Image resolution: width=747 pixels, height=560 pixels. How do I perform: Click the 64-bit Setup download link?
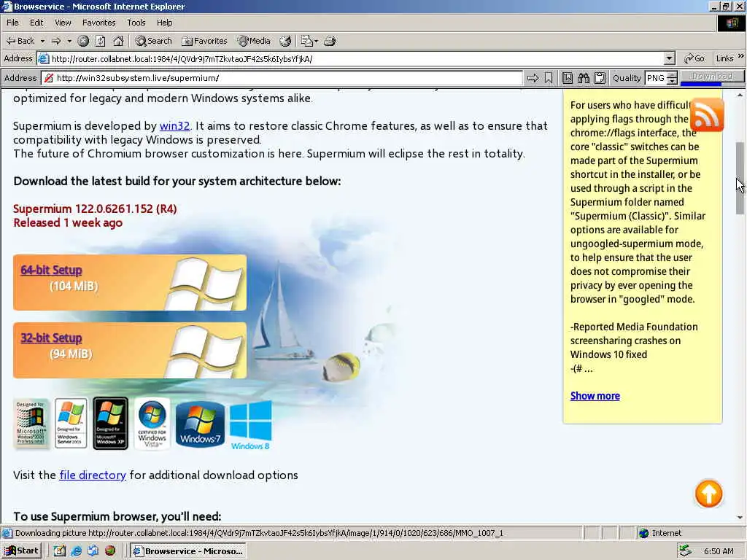click(x=52, y=270)
